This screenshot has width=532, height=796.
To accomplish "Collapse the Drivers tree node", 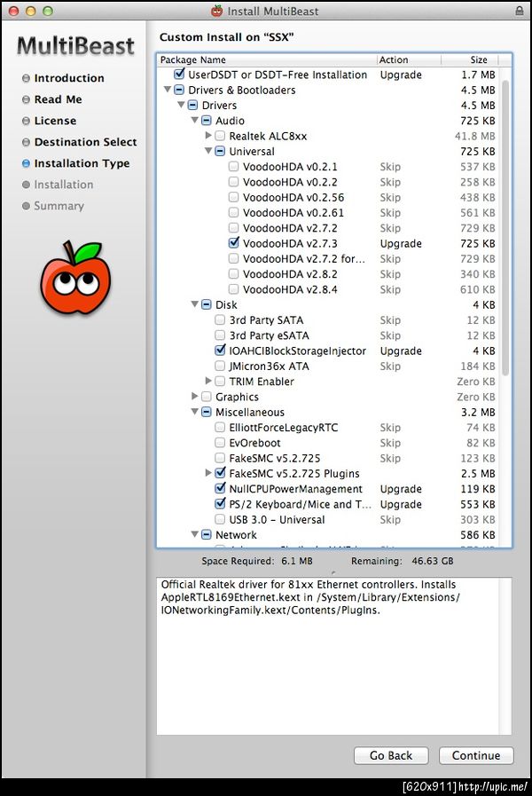I will tap(181, 105).
